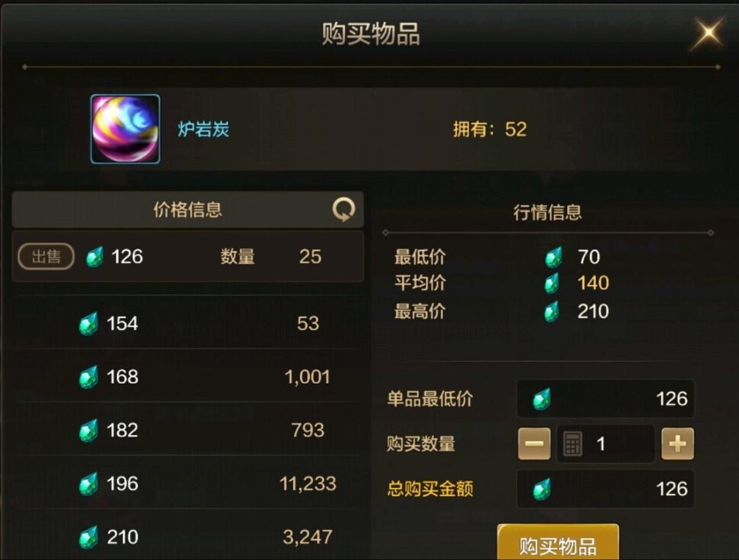
Task: Click the 单品最低价 value field
Action: coord(605,399)
